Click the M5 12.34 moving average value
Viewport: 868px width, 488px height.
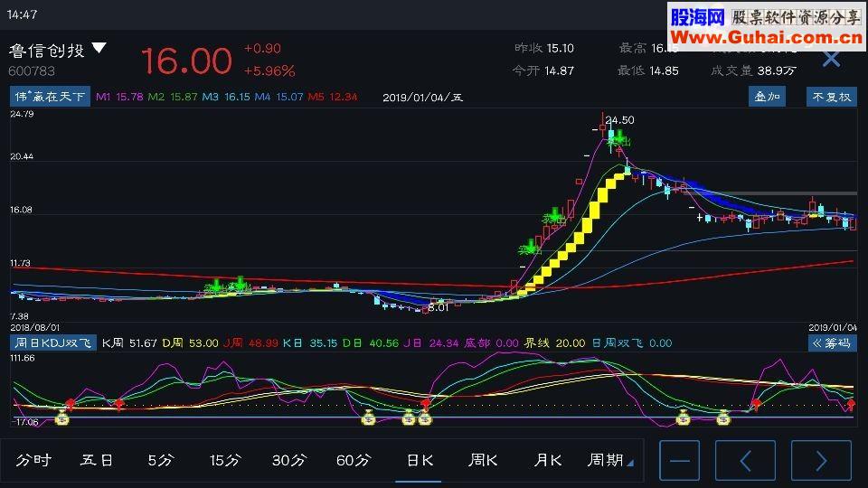332,97
